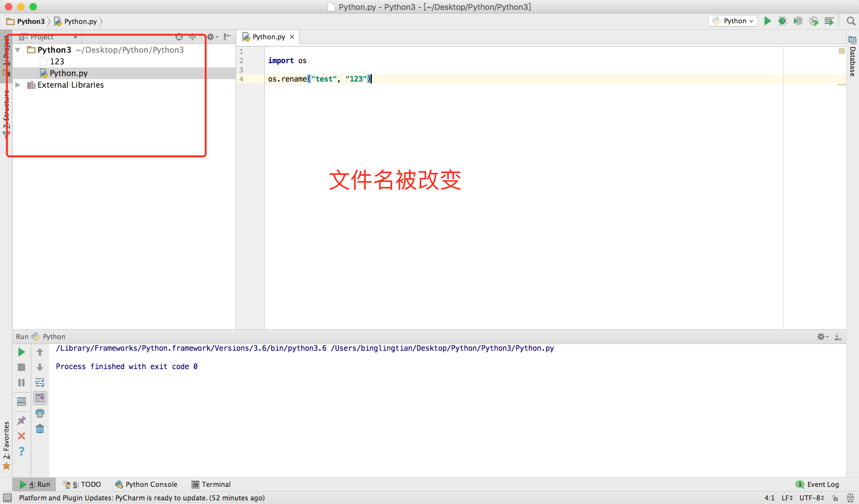Open the Python run configuration dropdown
Screen dimensions: 859x504
pyautogui.click(x=733, y=21)
